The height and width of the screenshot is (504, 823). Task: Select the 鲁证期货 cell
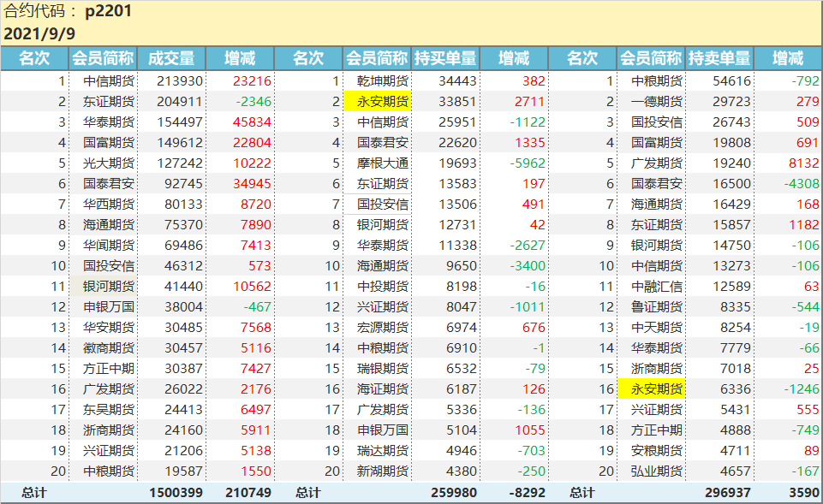[657, 307]
